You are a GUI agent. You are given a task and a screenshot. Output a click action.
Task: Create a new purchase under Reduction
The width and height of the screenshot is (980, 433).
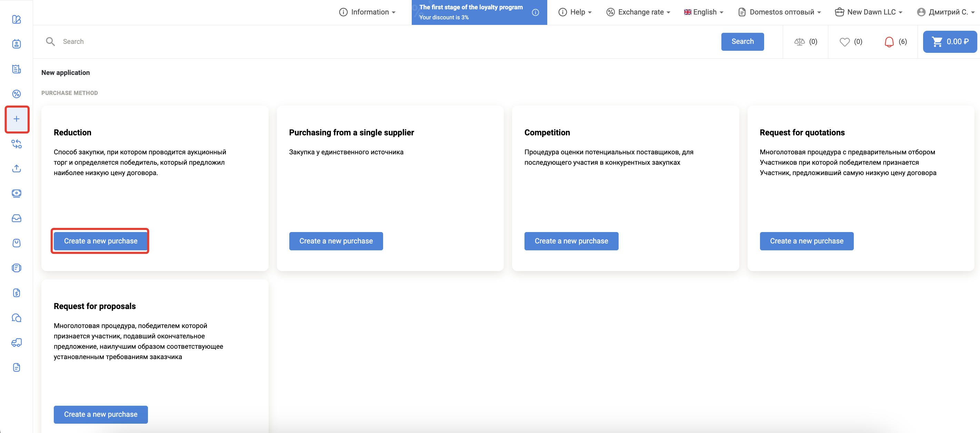coord(100,241)
